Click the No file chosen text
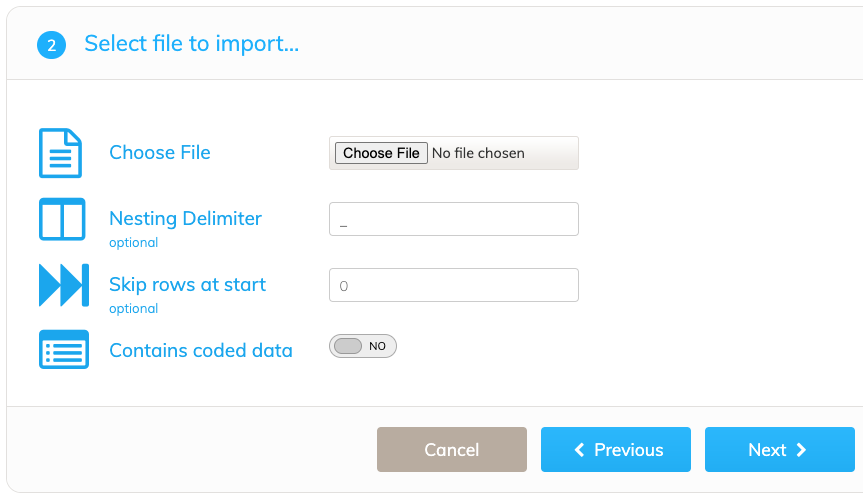The width and height of the screenshot is (863, 496). pos(478,153)
